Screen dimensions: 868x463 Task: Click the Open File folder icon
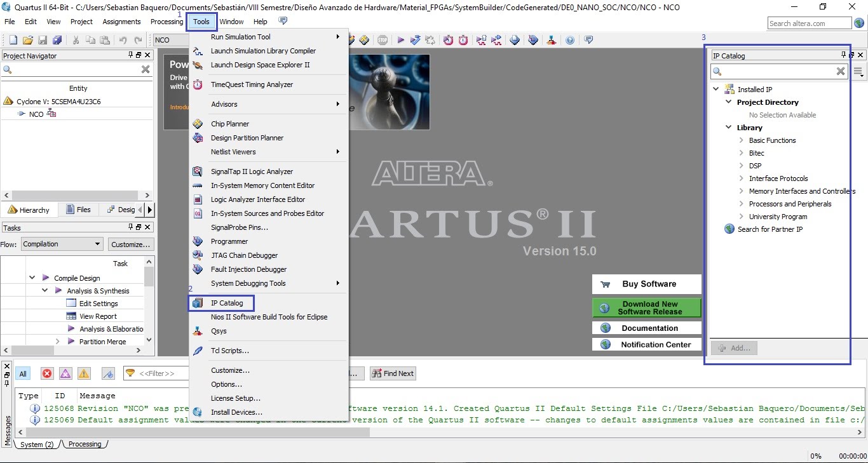(x=29, y=40)
